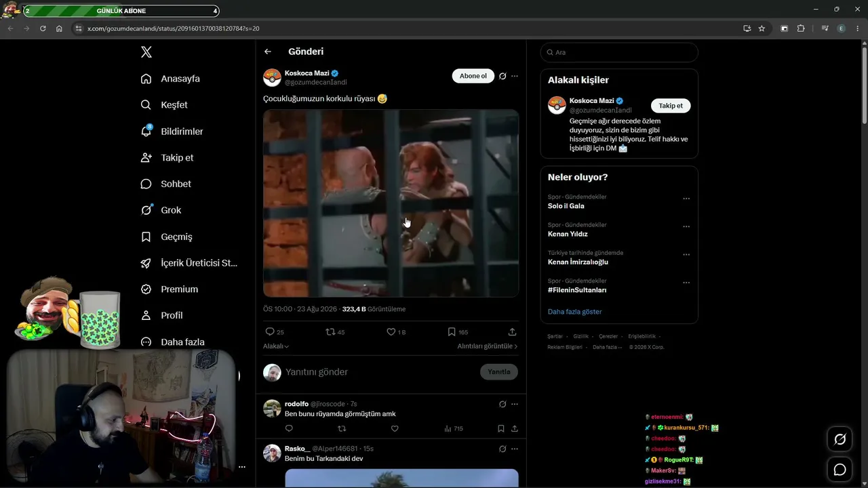This screenshot has height=488, width=868.
Task: Click the Takip et sidebar item
Action: coord(167,158)
